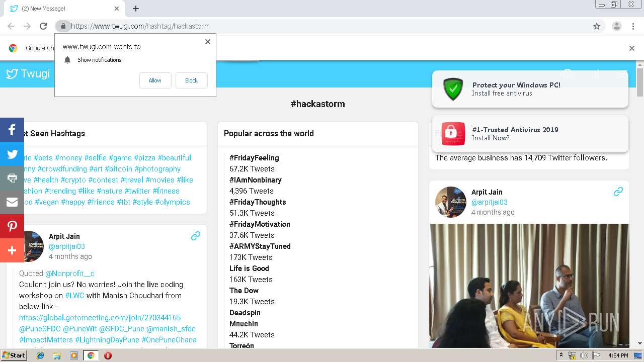Open #LWC hashtag in tweet
The image size is (644, 362).
(x=74, y=296)
